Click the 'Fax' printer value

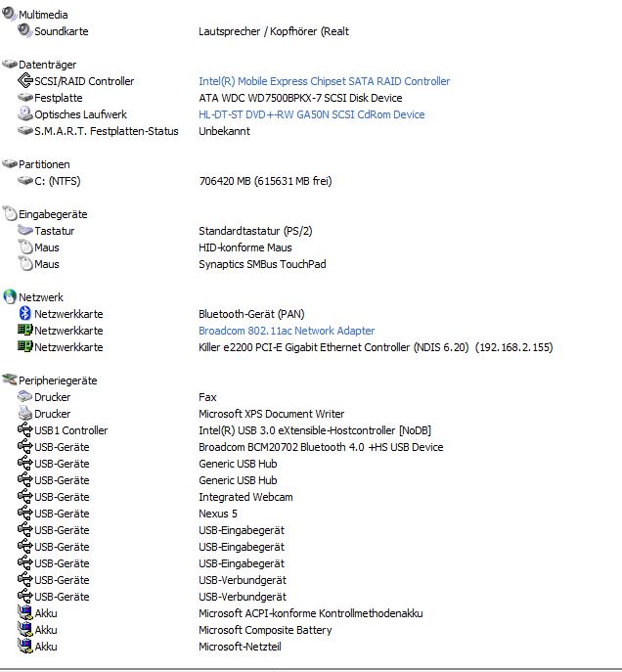207,397
